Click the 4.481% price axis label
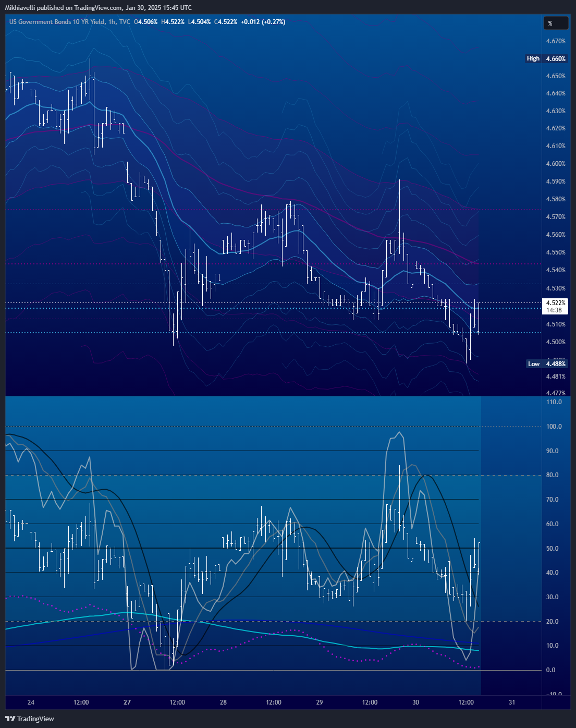Screen dimensions: 576x728 555,377
